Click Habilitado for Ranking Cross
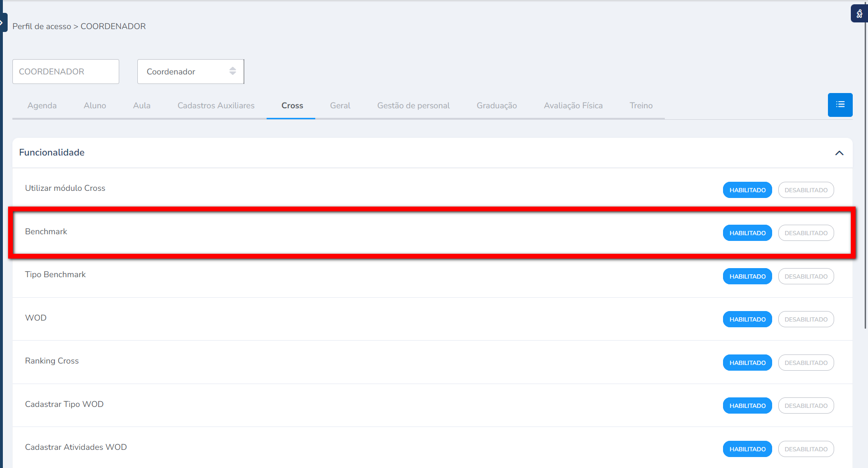Screen dimensions: 868x468 (747, 363)
